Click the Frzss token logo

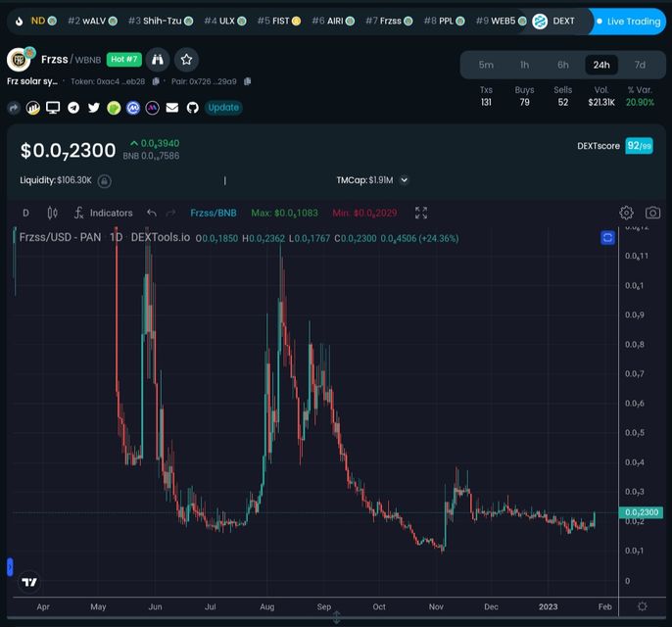pos(19,60)
